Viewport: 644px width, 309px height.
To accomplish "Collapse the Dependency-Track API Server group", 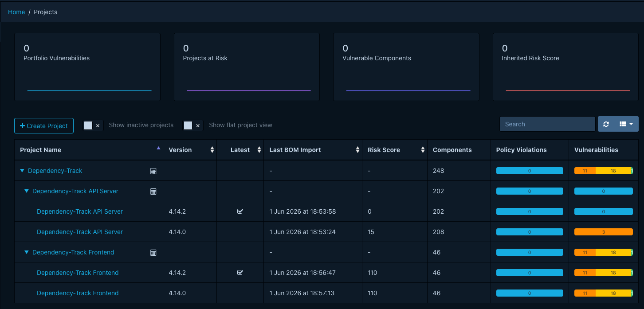I will [x=27, y=191].
